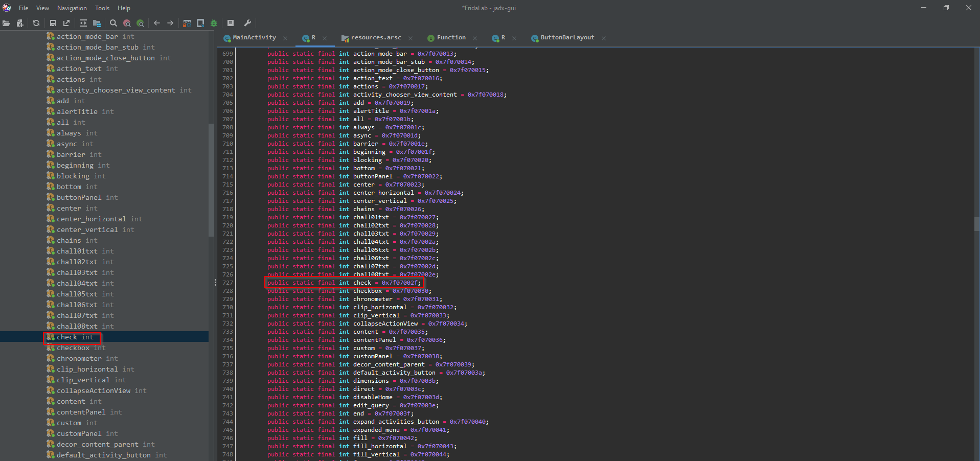Open the Navigation menu

click(72, 8)
